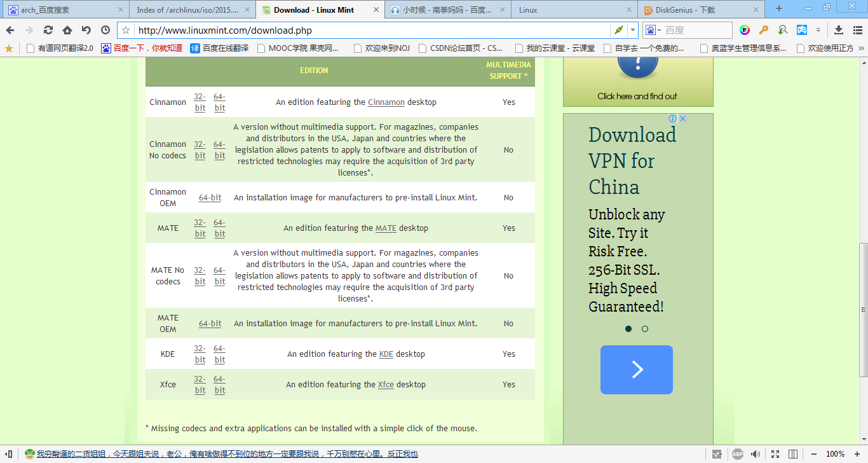The width and height of the screenshot is (868, 463).
Task: Open the performance monitor status icon
Action: click(717, 454)
